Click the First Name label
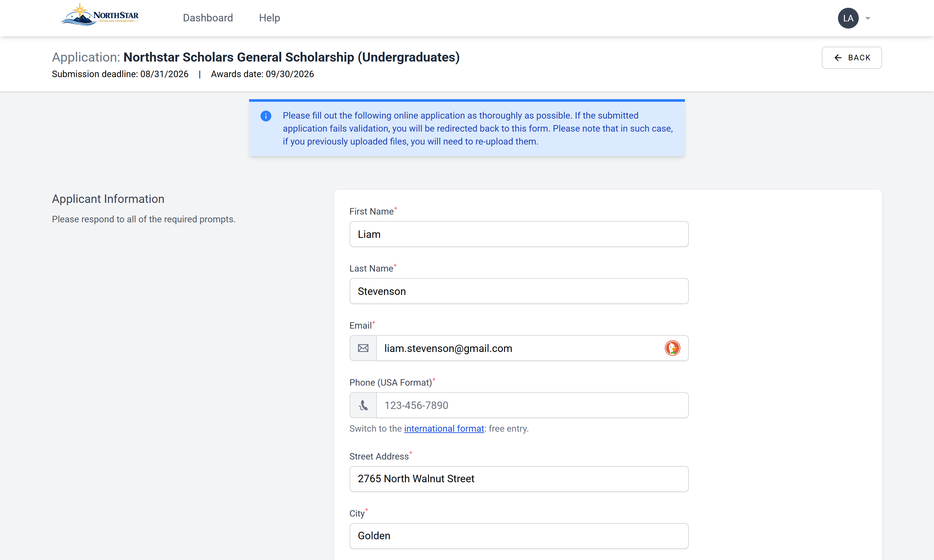Viewport: 934px width, 560px height. click(371, 211)
